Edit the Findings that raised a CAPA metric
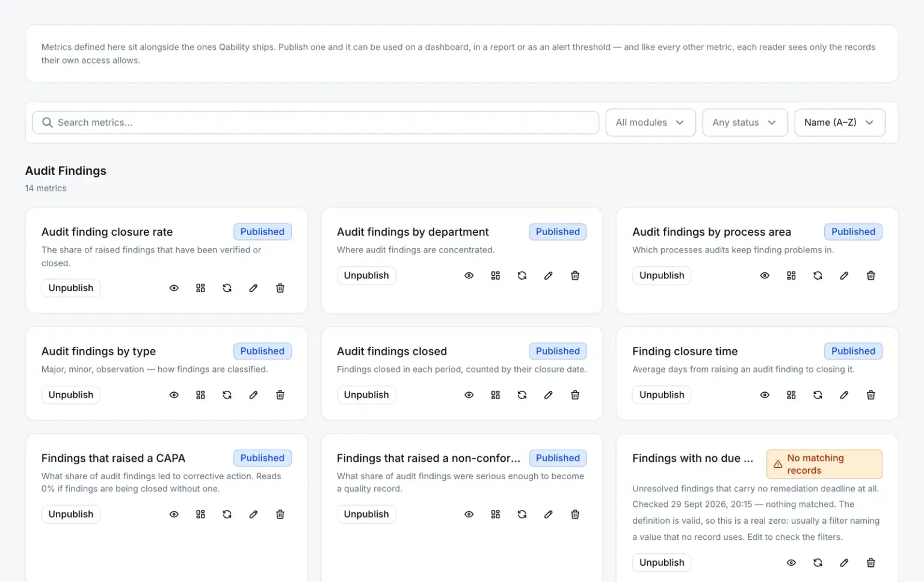 click(253, 514)
